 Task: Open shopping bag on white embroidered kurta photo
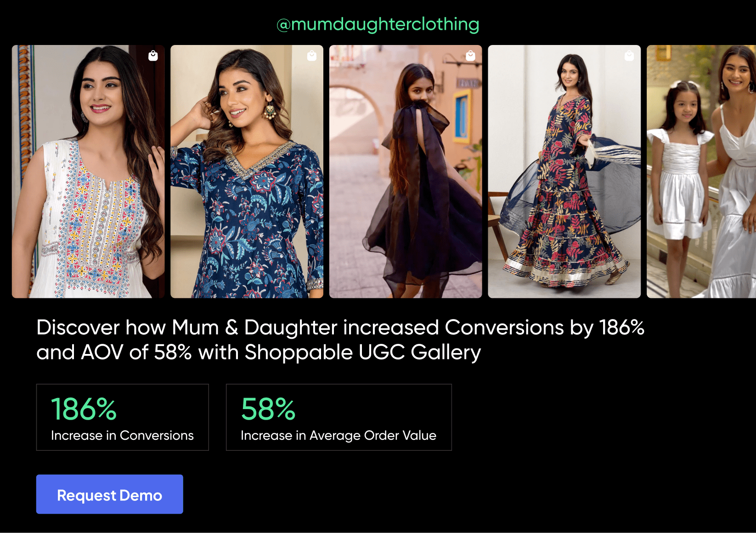153,56
